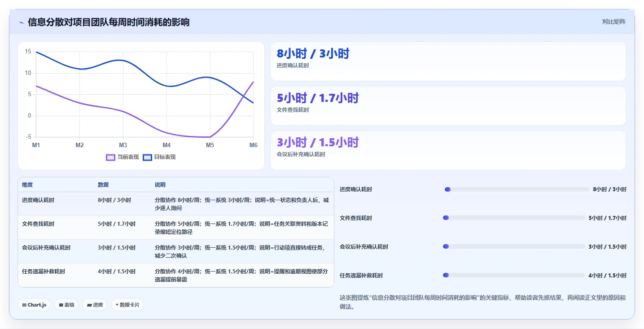Viewport: 644px width, 329px height.
Task: Click M2 label on the chart axis
Action: tap(79, 145)
